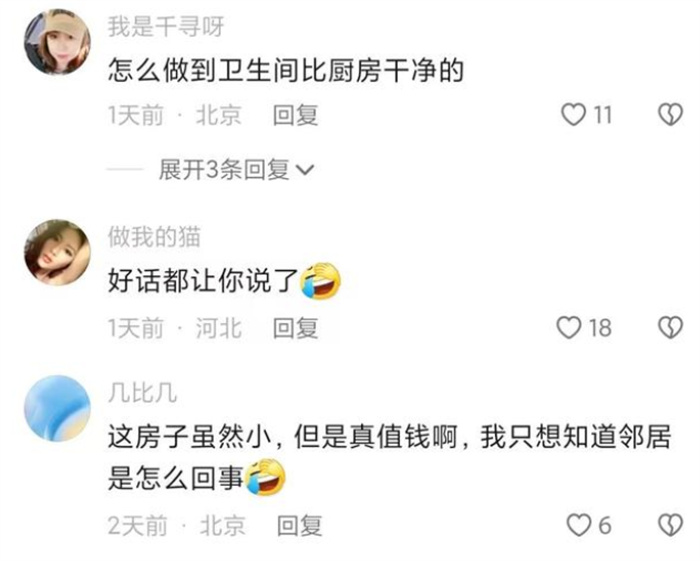This screenshot has width=700, height=561.
Task: Open username 几比几
Action: pos(142,393)
